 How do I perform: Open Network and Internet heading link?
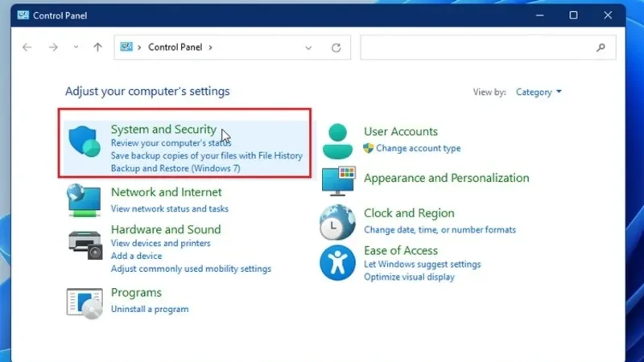(x=167, y=192)
